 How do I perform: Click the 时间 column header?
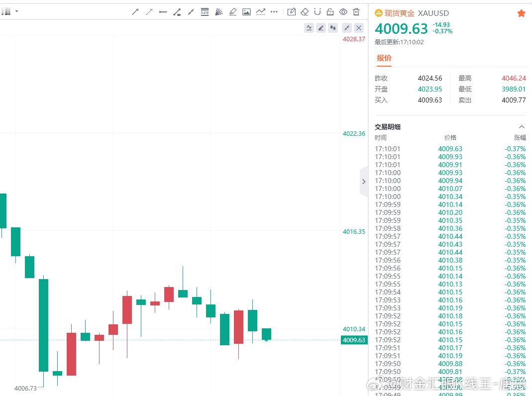381,138
